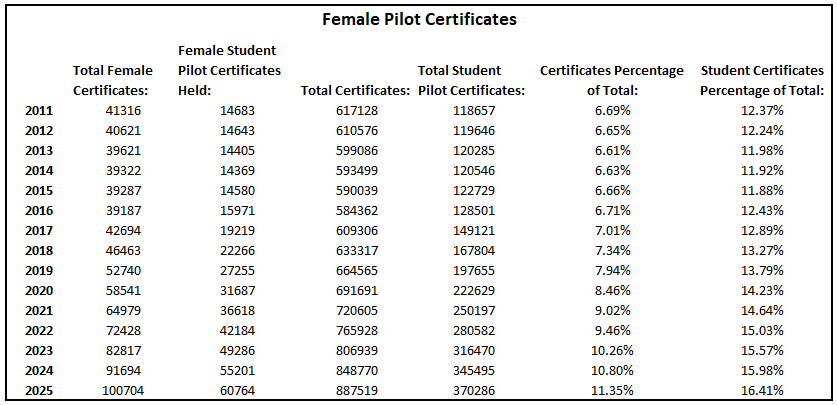Click the Student Certificates Percentage of Total header

point(762,80)
